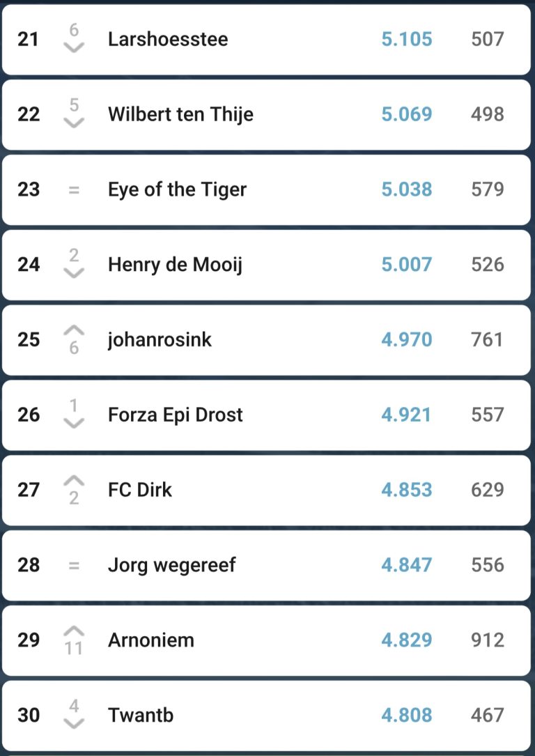Click the down arrow next to Twantb
Viewport: 535px width, 756px height.
point(74,724)
